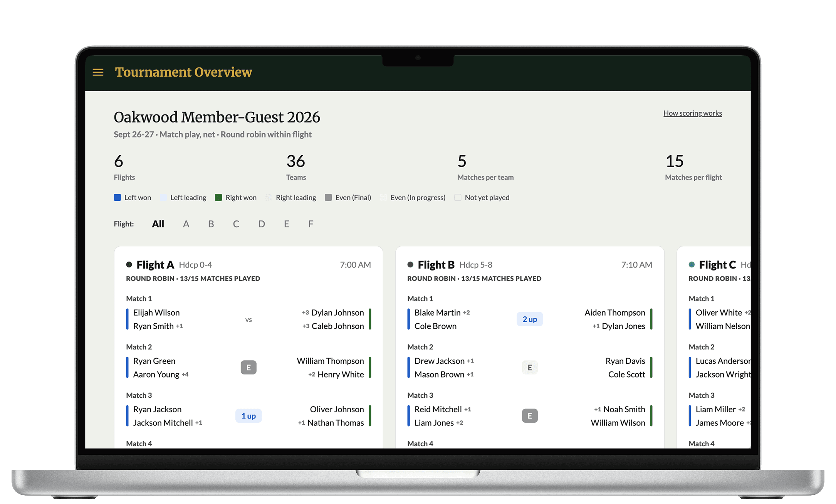This screenshot has height=504, width=836.
Task: Select player Cole Scott
Action: pyautogui.click(x=627, y=375)
